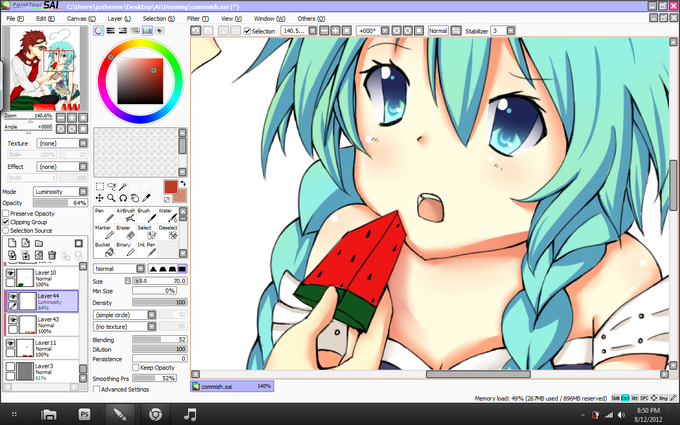The image size is (680, 425).
Task: Select the eyedropper tool
Action: coord(147,198)
